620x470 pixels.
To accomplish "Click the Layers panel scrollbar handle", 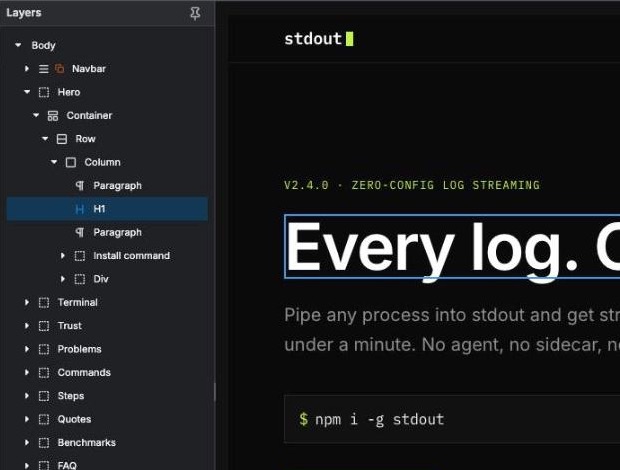I will [215, 392].
